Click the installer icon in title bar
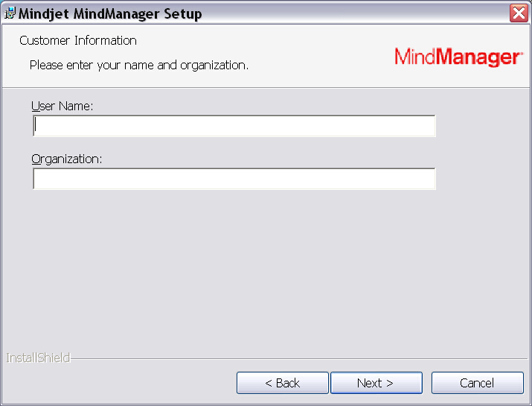This screenshot has height=406, width=532. point(10,13)
